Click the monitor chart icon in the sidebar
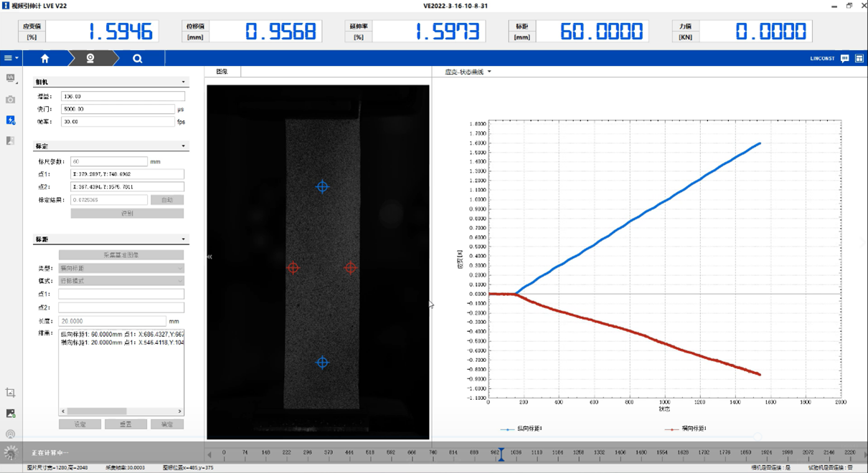Viewport: 868px width, 473px height. point(10,78)
